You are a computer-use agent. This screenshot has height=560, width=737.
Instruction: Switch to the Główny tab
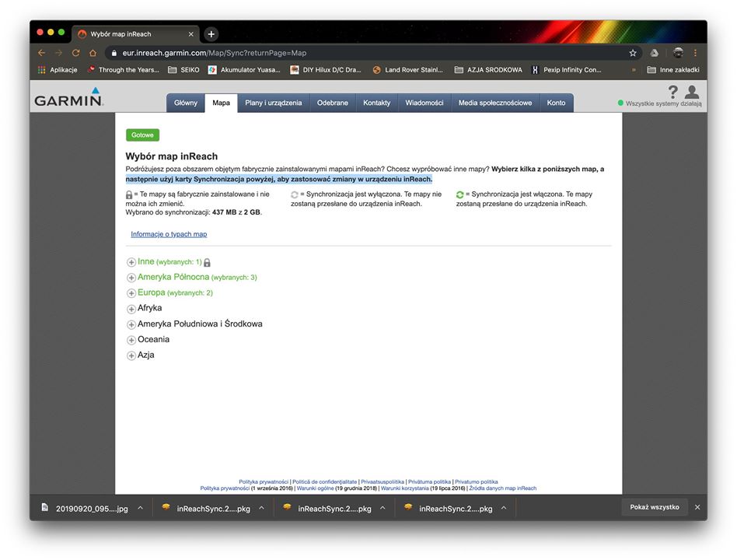point(186,103)
